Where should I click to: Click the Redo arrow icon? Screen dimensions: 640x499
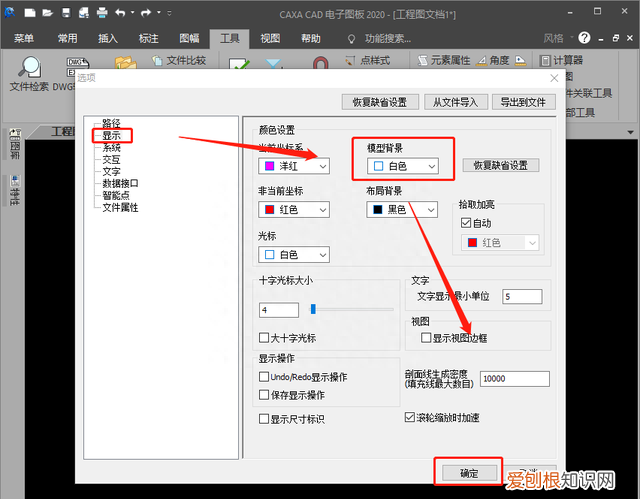coord(146,13)
